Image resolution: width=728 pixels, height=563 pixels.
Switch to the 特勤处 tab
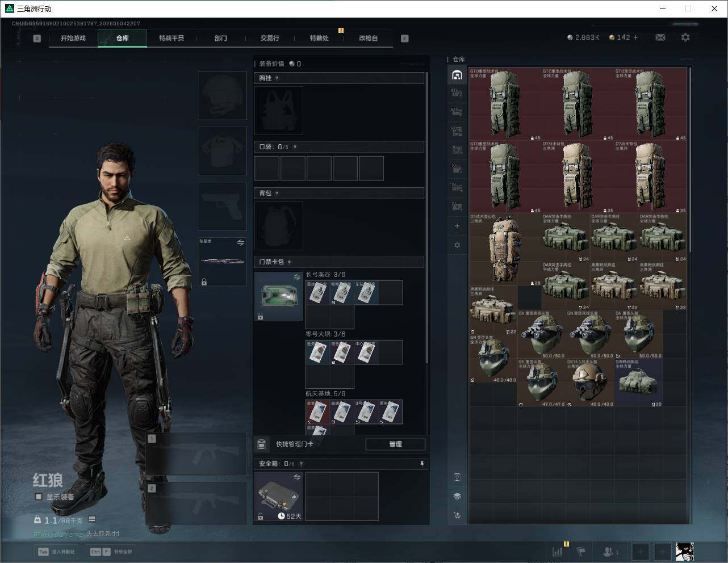(x=319, y=38)
